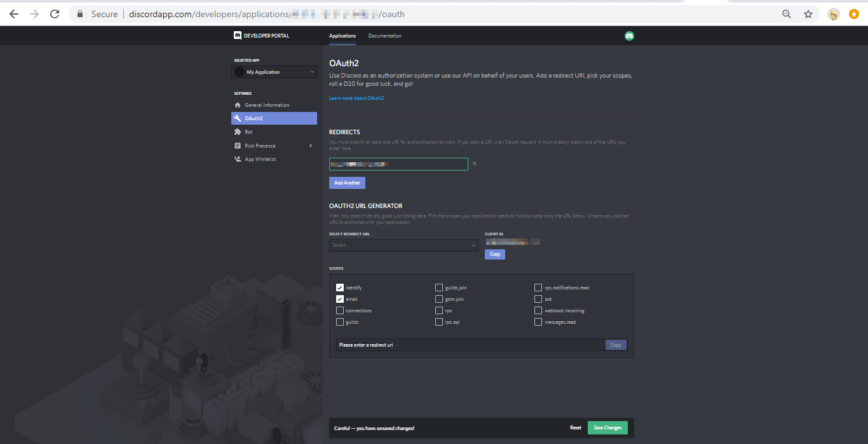Tick the guilds scope checkbox
Image resolution: width=868 pixels, height=444 pixels.
tap(340, 322)
